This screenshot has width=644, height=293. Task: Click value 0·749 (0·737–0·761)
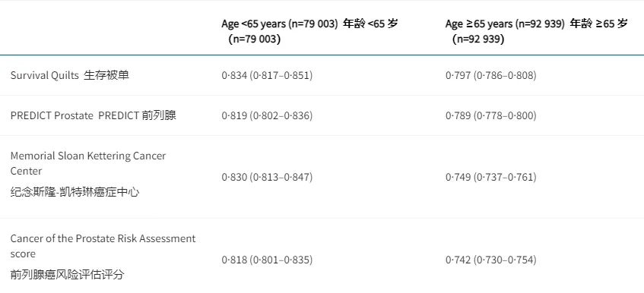coord(491,177)
